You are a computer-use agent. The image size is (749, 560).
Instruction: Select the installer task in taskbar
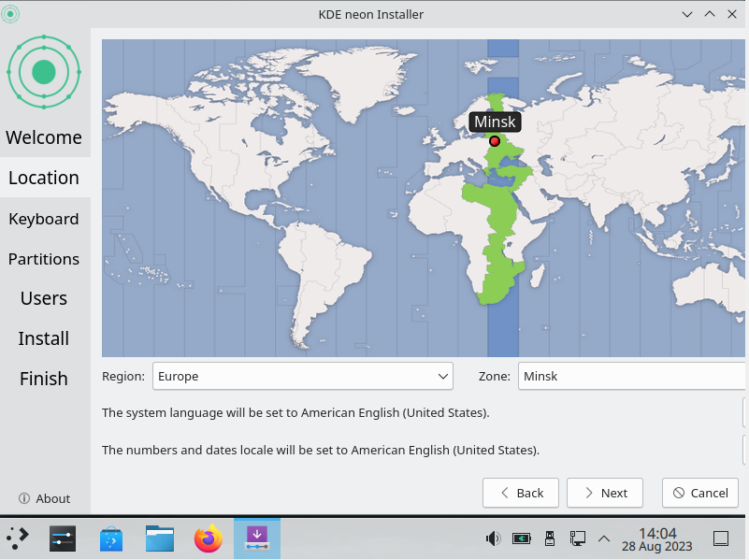(257, 538)
